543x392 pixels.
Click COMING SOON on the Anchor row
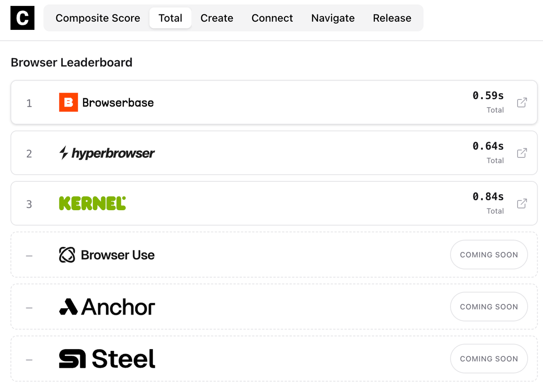(x=489, y=307)
